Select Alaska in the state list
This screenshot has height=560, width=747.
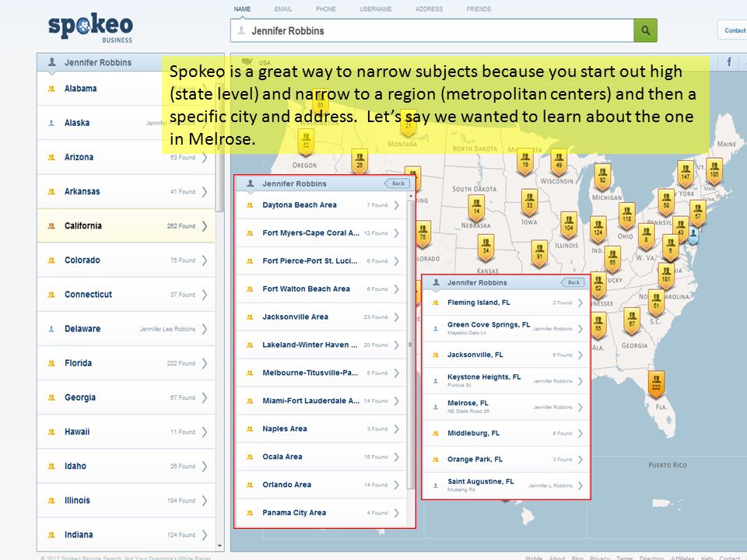click(126, 123)
